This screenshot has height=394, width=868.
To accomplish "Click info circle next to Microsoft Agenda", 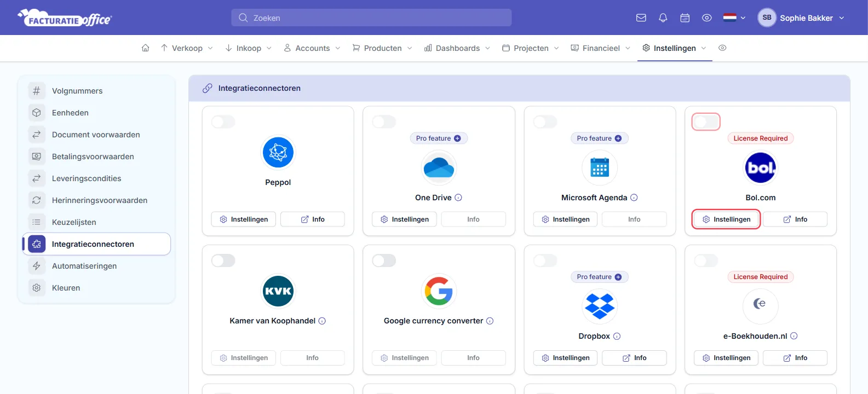I will click(634, 198).
